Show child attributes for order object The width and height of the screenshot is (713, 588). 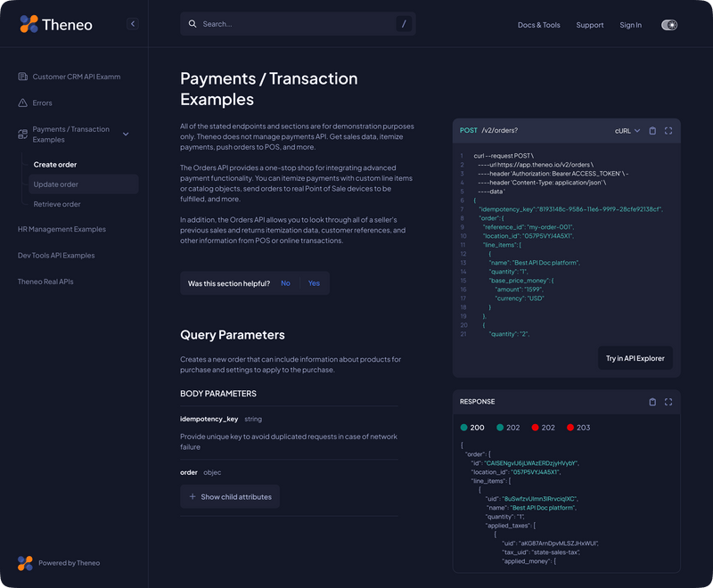tap(232, 496)
